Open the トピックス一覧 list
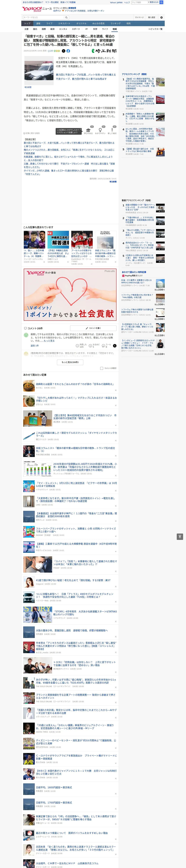Image resolution: width=186 pixels, height=868 pixels. 155,29
